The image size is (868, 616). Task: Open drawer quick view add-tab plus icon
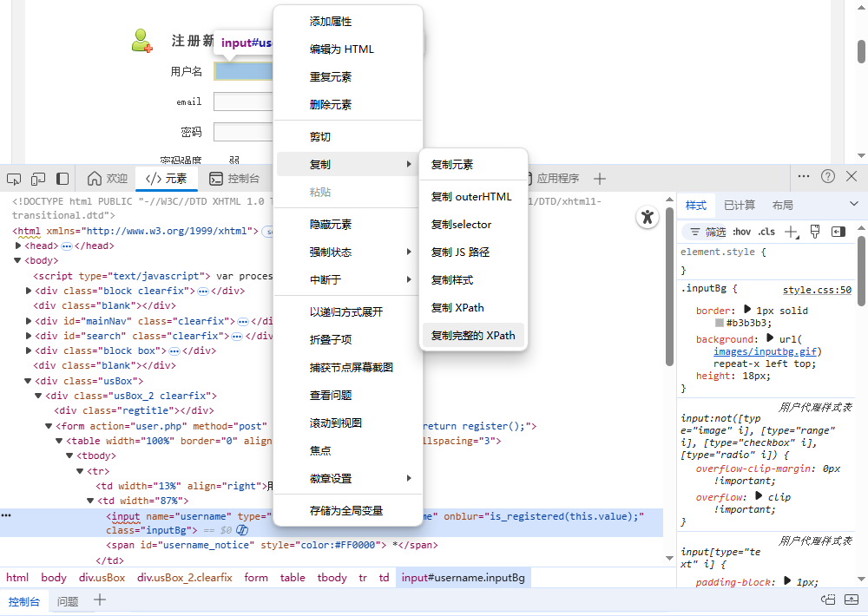click(100, 600)
